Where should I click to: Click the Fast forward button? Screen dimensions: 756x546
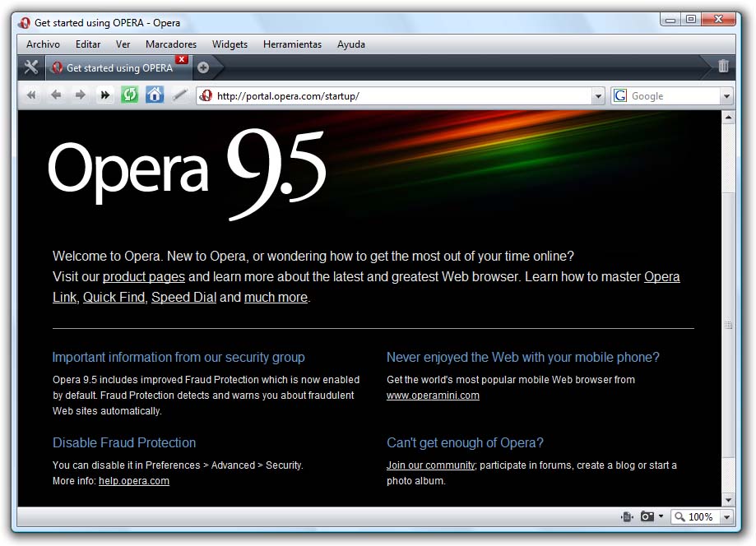104,95
